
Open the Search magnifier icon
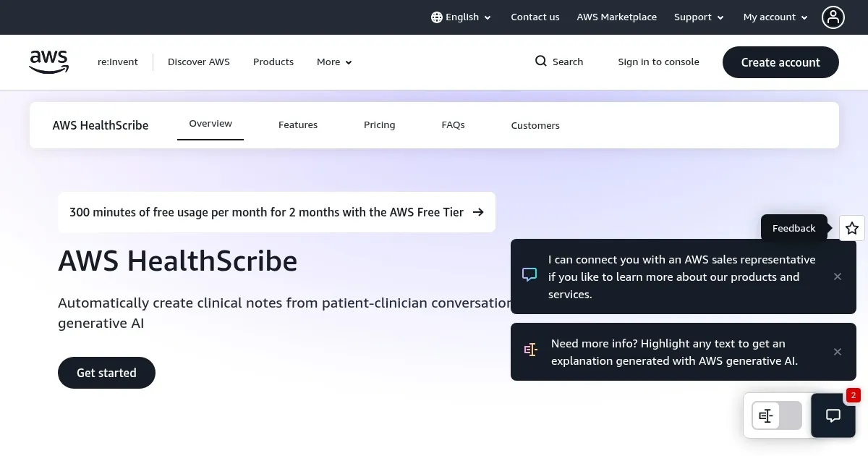(540, 62)
